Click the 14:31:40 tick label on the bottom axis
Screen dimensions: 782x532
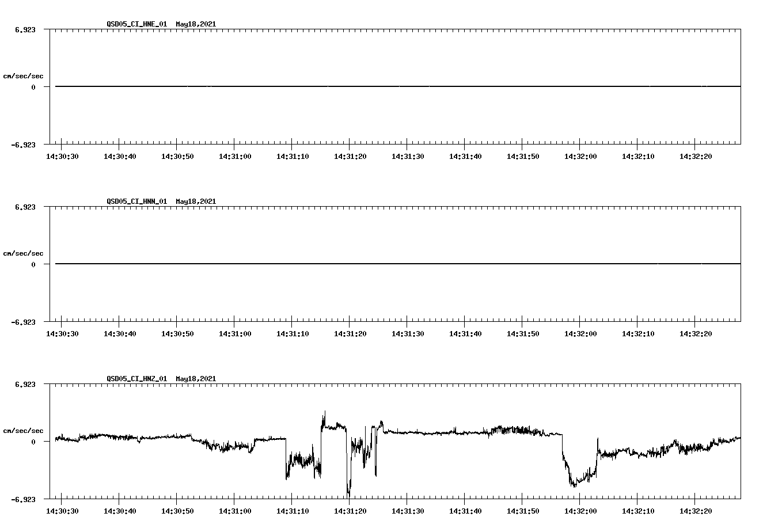(466, 510)
